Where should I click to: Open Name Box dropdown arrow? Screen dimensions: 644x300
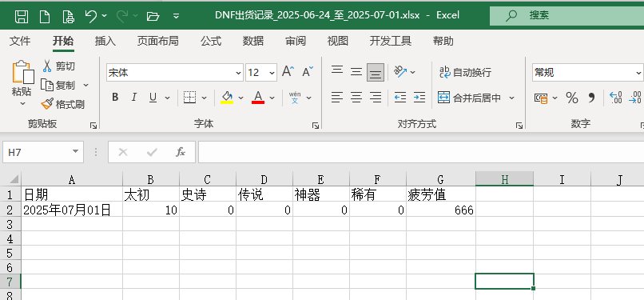76,152
